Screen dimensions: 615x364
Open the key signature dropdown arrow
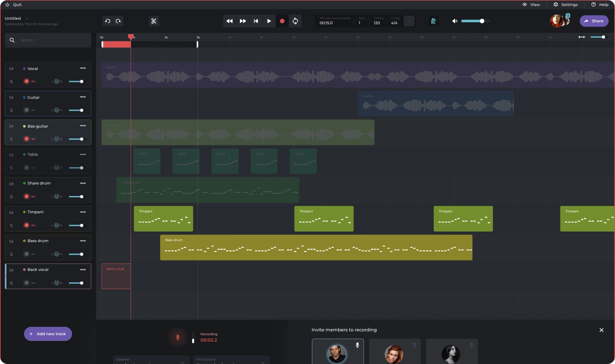click(x=409, y=21)
